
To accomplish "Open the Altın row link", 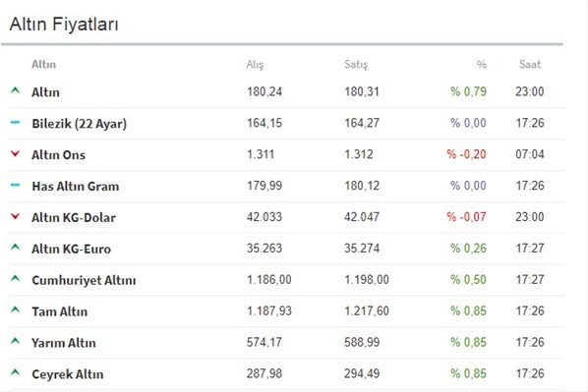I will (x=45, y=92).
